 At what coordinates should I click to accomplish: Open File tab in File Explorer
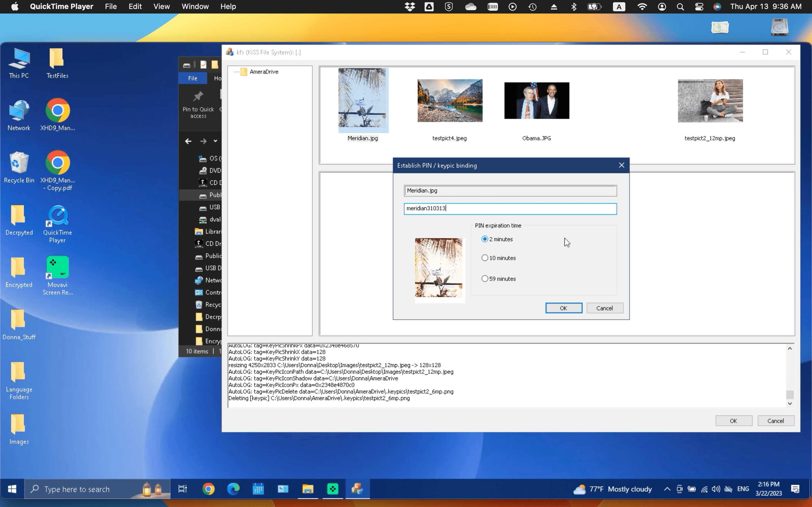coord(193,78)
